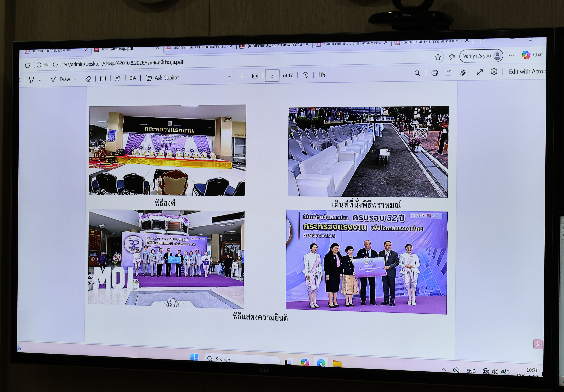564x392 pixels.
Task: Expand the Highlight color options
Action: pyautogui.click(x=40, y=80)
